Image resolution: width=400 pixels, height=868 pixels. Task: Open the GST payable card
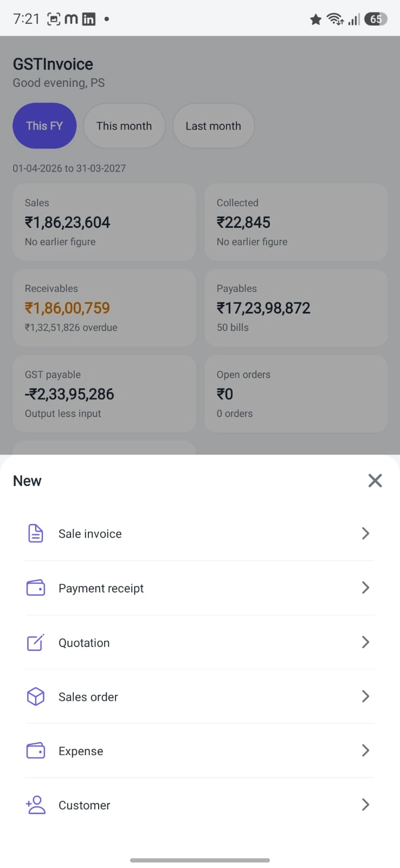click(x=104, y=394)
